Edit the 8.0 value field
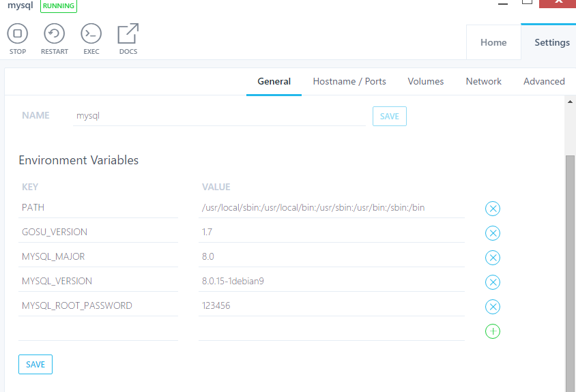The width and height of the screenshot is (576, 392). [x=332, y=257]
